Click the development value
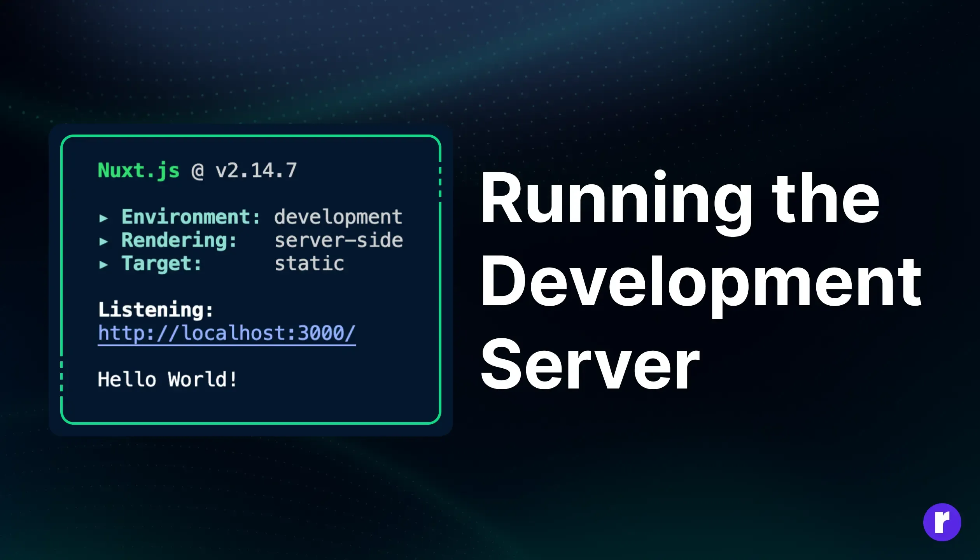 (x=338, y=217)
